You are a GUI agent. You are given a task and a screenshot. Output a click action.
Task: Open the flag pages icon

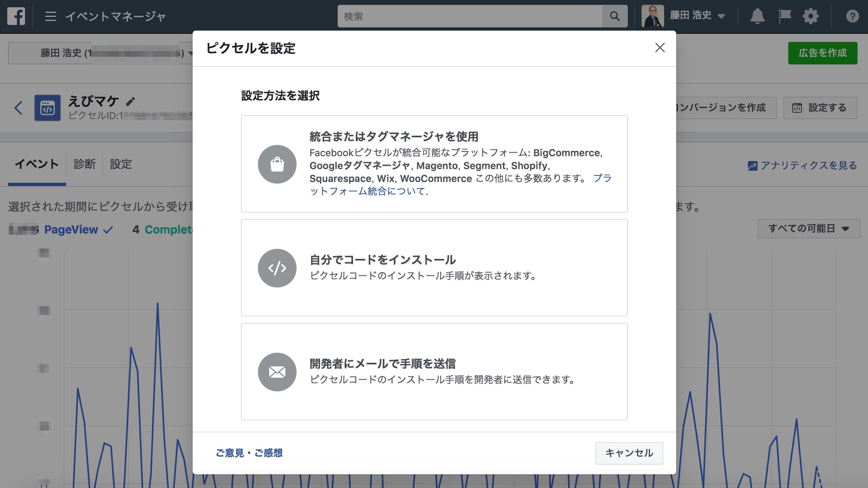pyautogui.click(x=784, y=16)
